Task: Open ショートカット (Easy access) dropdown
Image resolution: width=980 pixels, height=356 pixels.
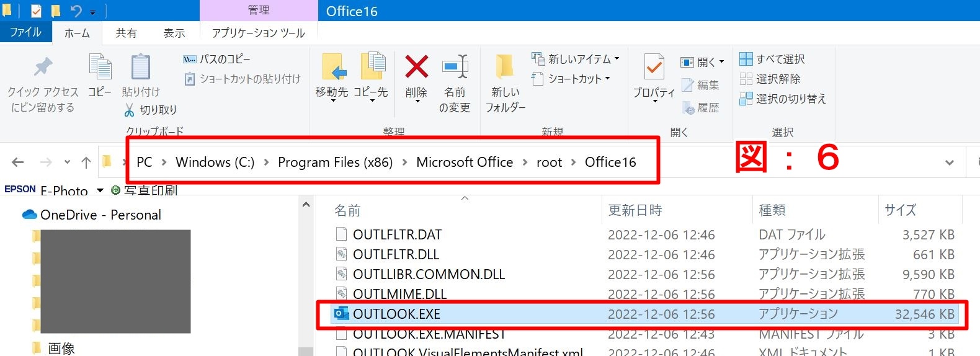Action: click(571, 79)
